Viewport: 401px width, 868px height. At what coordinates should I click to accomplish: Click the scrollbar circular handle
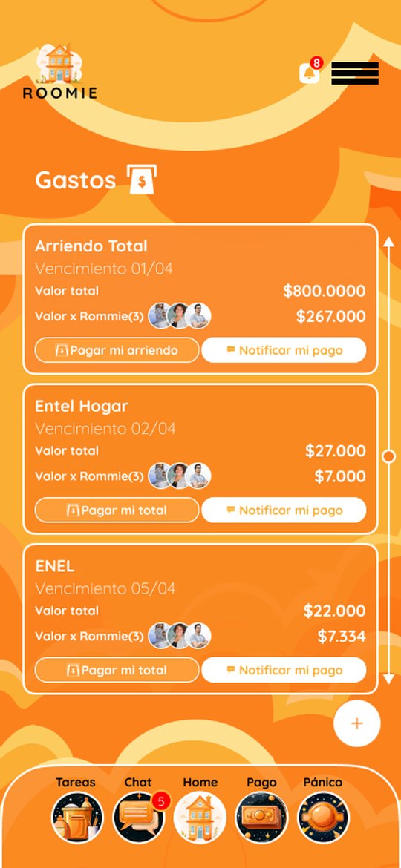pyautogui.click(x=389, y=456)
